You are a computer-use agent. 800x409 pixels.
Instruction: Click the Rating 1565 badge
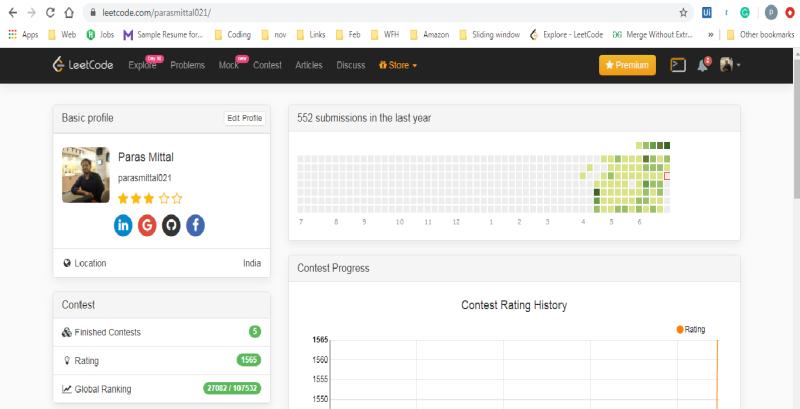[249, 360]
